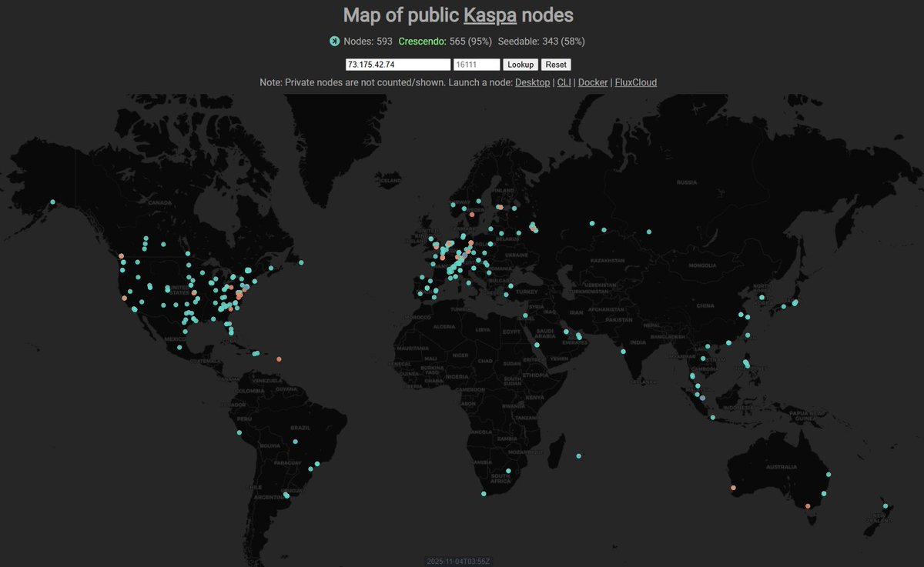This screenshot has width=924, height=567.
Task: Click the 'Nodes: 593' count text
Action: coord(368,42)
